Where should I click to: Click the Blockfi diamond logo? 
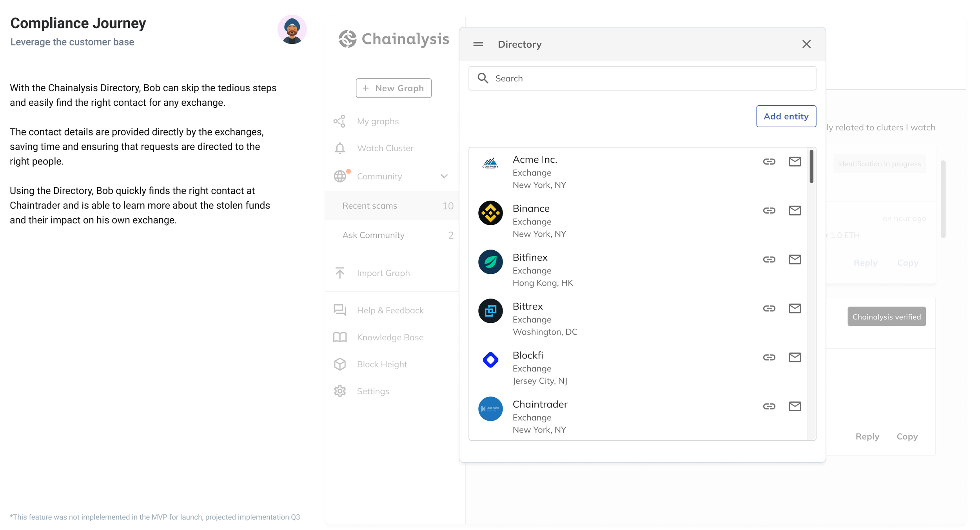[x=490, y=360]
